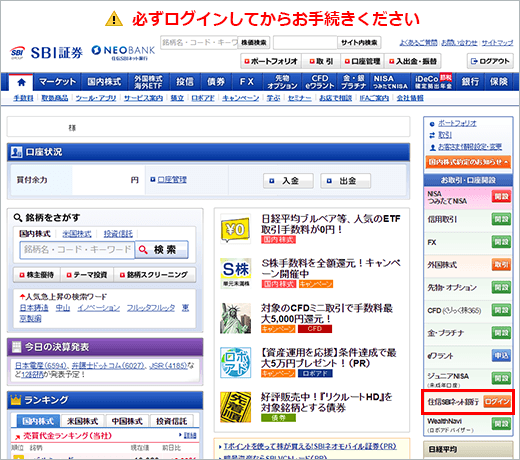Image resolution: width=520 pixels, height=460 pixels.
Task: Open the 外国株式 海外ETF menu
Action: click(x=148, y=82)
